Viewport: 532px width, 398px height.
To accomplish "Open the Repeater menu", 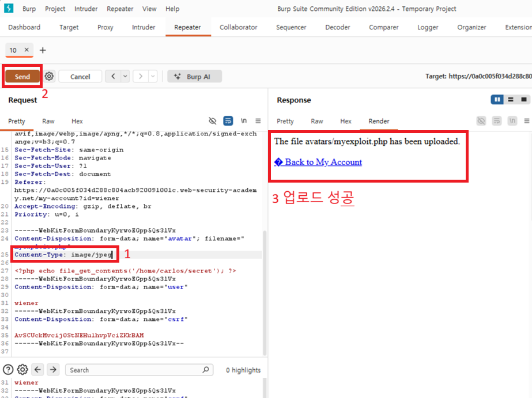I will point(120,9).
